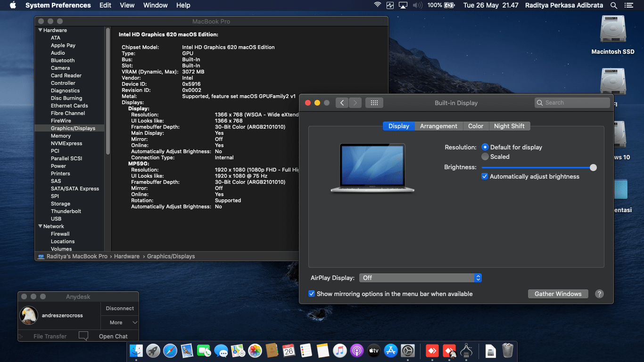Image resolution: width=644 pixels, height=362 pixels.
Task: Open Maps from the dock
Action: pos(238,351)
